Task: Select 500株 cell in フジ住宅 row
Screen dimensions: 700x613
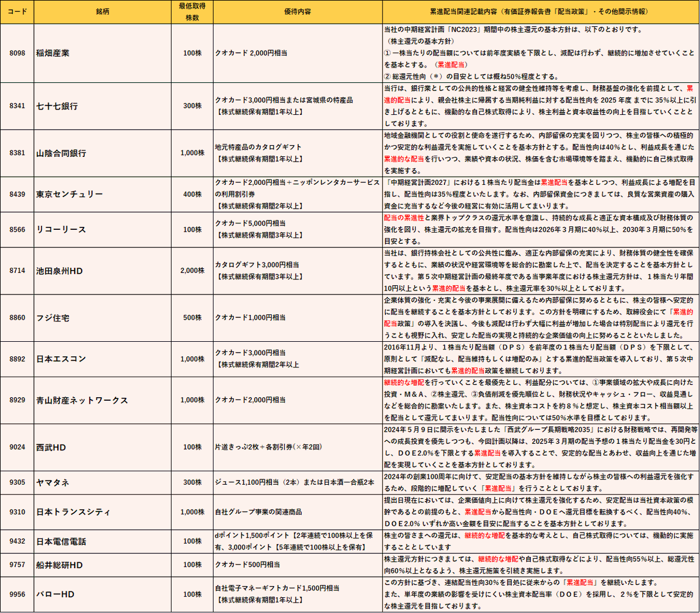Action: pyautogui.click(x=192, y=318)
